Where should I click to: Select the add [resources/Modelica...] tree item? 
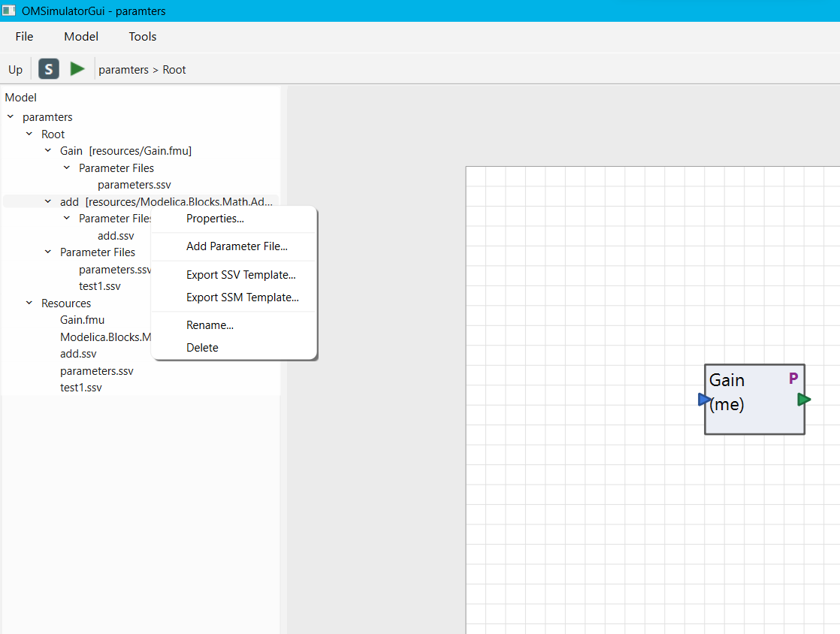click(166, 202)
